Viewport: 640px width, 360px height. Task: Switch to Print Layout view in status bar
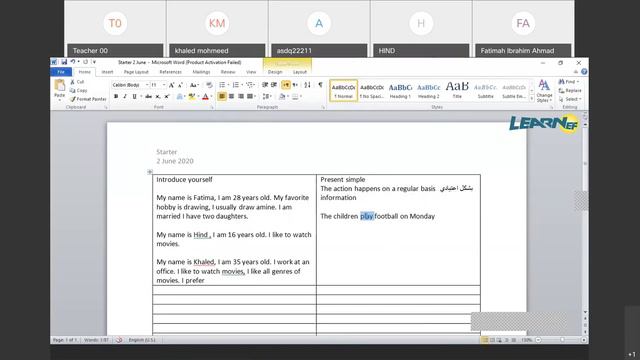click(484, 340)
